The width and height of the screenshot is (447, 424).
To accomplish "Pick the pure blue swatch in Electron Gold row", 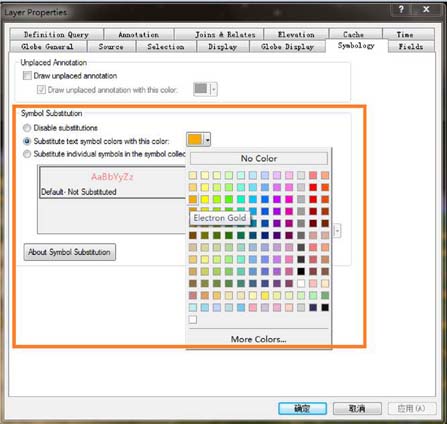I will (265, 199).
